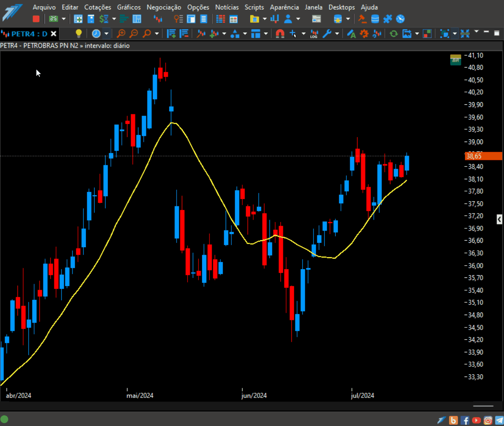Click the red stop square icon

(x=36, y=19)
